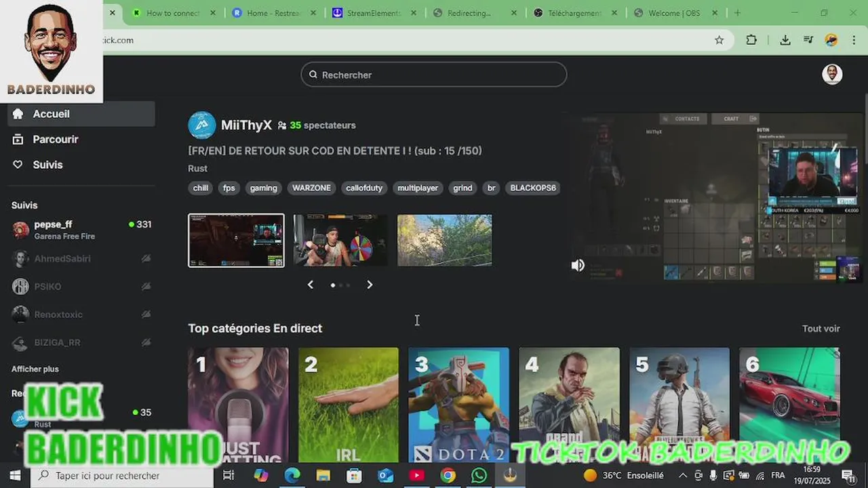Image resolution: width=868 pixels, height=488 pixels.
Task: Select the multiplayer tag
Action: [418, 188]
